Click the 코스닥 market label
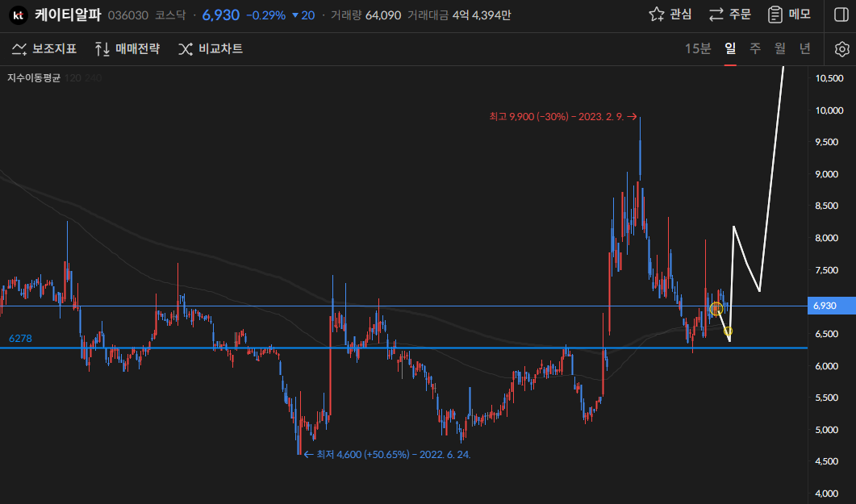Image resolution: width=856 pixels, height=504 pixels. pos(170,15)
